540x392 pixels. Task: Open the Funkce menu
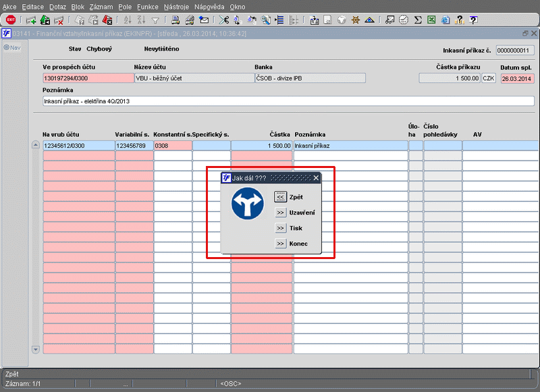(147, 6)
